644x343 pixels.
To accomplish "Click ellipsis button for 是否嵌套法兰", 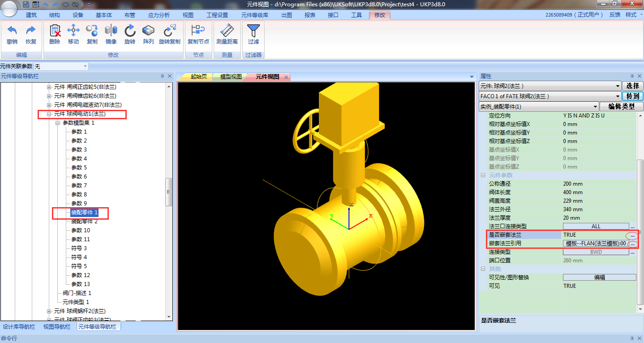I will pyautogui.click(x=632, y=235).
